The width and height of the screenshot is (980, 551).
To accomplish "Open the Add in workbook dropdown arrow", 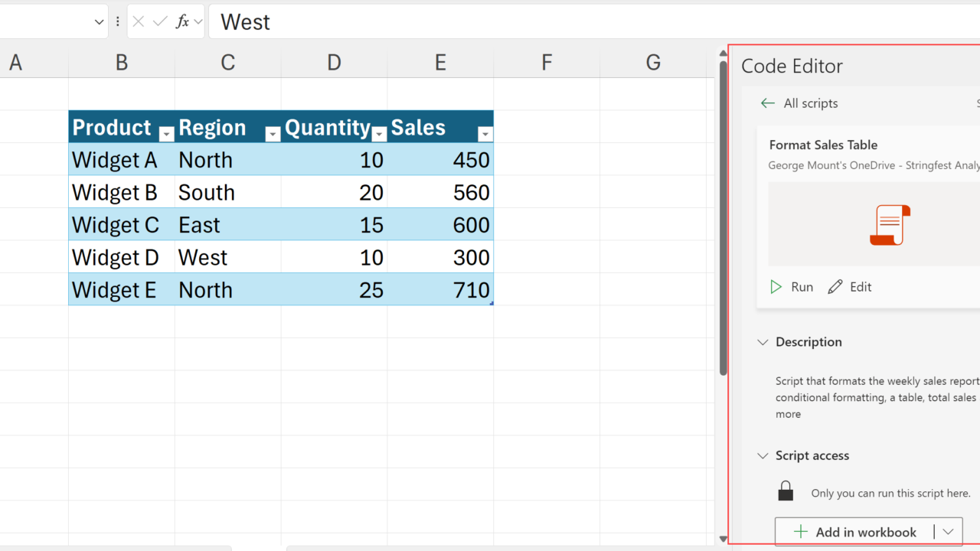I will click(949, 532).
